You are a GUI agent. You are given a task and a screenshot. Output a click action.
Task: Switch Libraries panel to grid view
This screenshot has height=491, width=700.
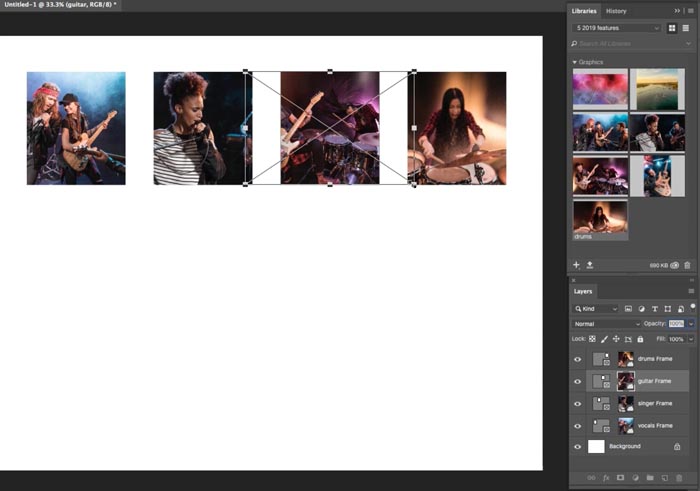(x=672, y=28)
